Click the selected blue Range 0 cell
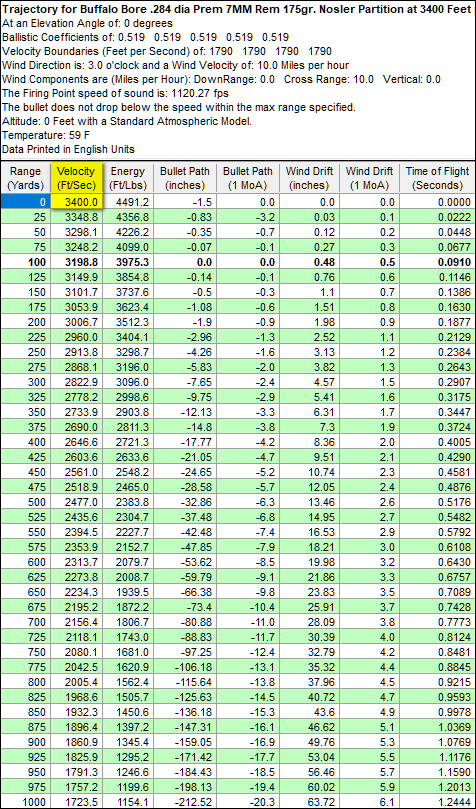The height and width of the screenshot is (809, 476). 26,202
